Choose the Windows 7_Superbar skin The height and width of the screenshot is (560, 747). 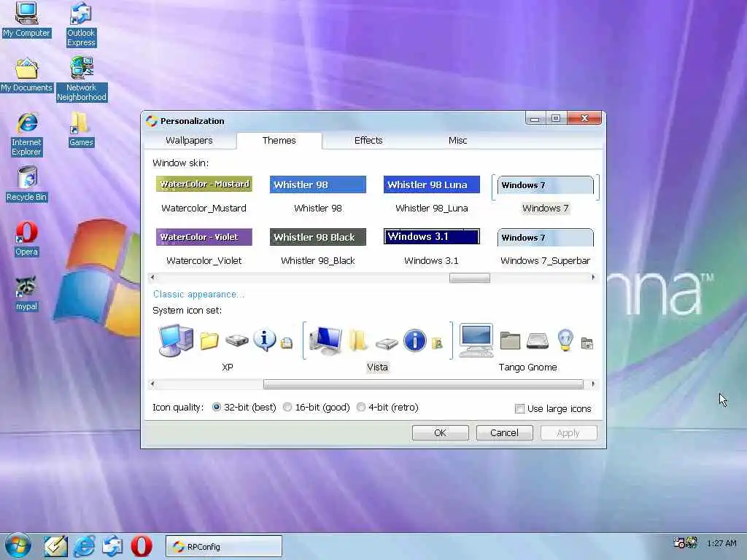(x=546, y=247)
